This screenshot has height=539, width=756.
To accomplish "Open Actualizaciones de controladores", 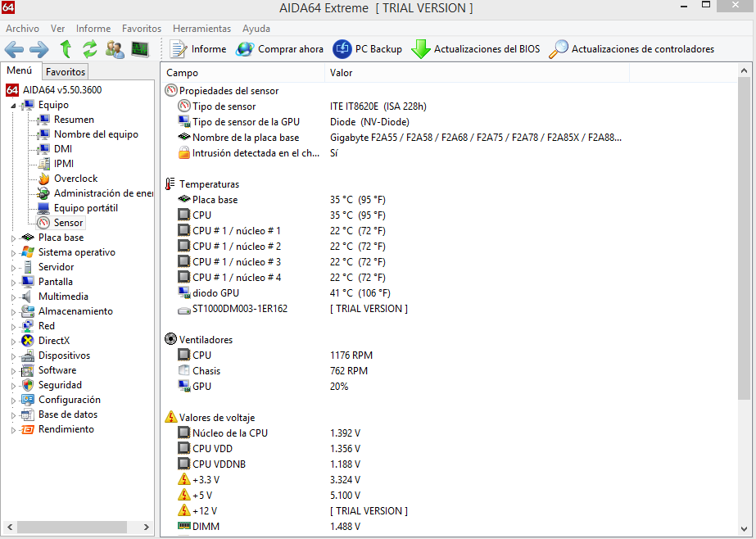I will tap(632, 49).
